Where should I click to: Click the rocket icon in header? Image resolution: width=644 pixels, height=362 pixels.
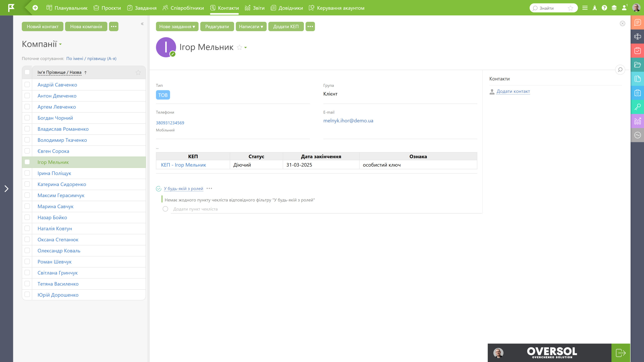coord(594,8)
